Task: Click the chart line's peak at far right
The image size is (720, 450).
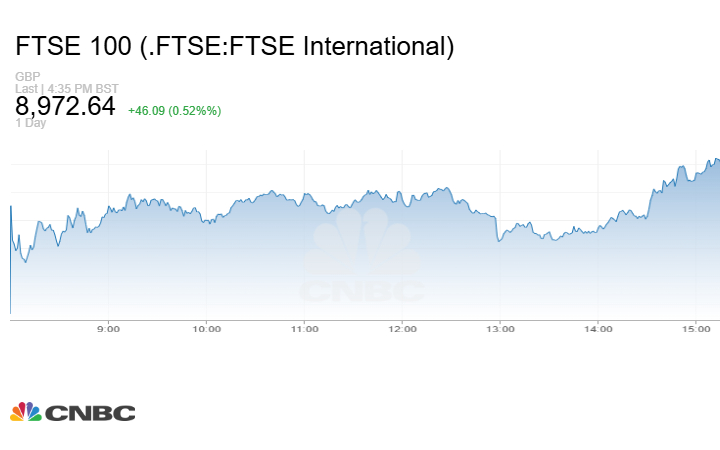Action: (714, 159)
